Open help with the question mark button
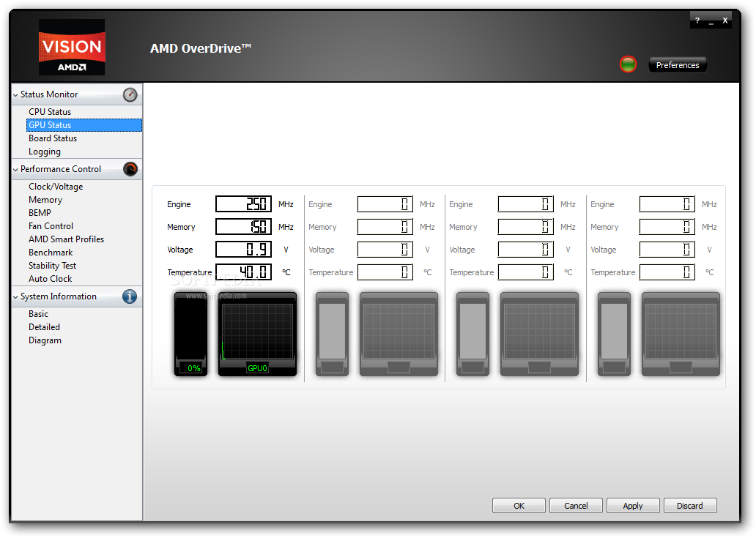Screen dimensions: 756x538 coord(697,20)
